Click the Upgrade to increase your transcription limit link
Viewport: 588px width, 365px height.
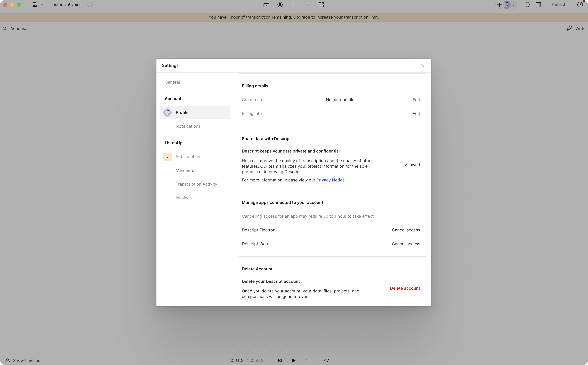(x=335, y=17)
